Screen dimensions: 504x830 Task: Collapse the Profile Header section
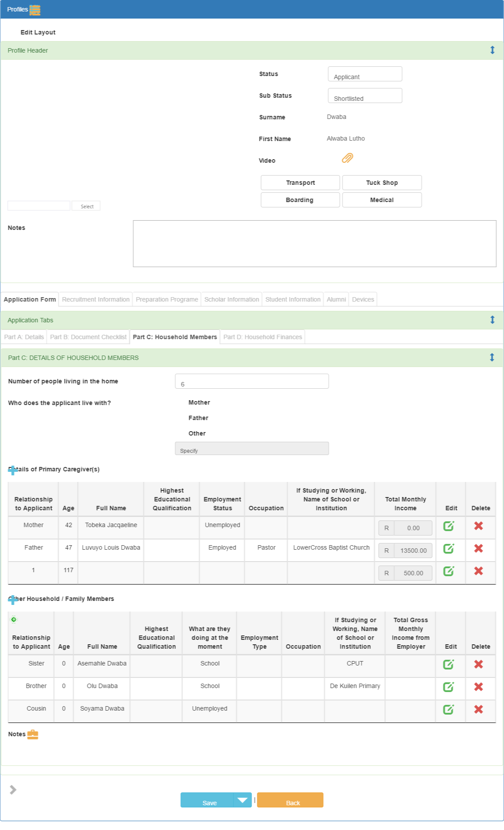[492, 50]
